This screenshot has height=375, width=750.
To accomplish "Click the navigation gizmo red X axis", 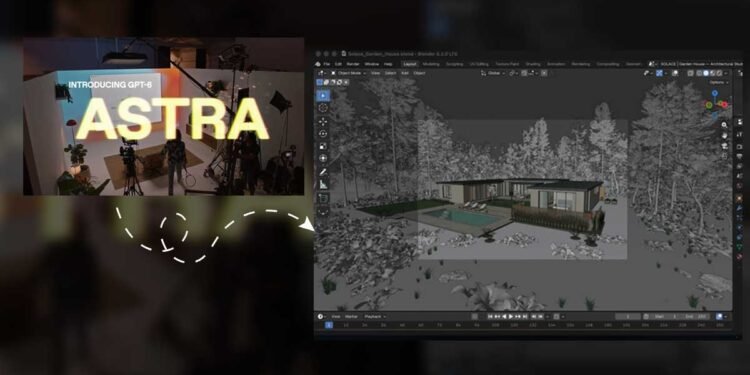I will (725, 105).
